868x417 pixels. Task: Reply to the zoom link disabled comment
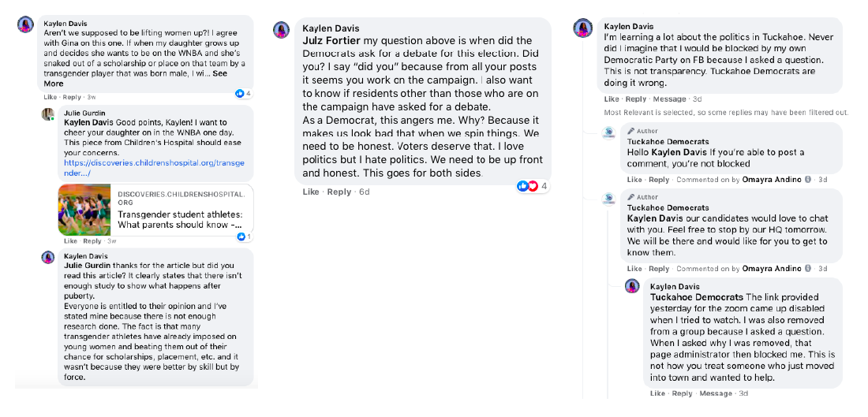(683, 393)
